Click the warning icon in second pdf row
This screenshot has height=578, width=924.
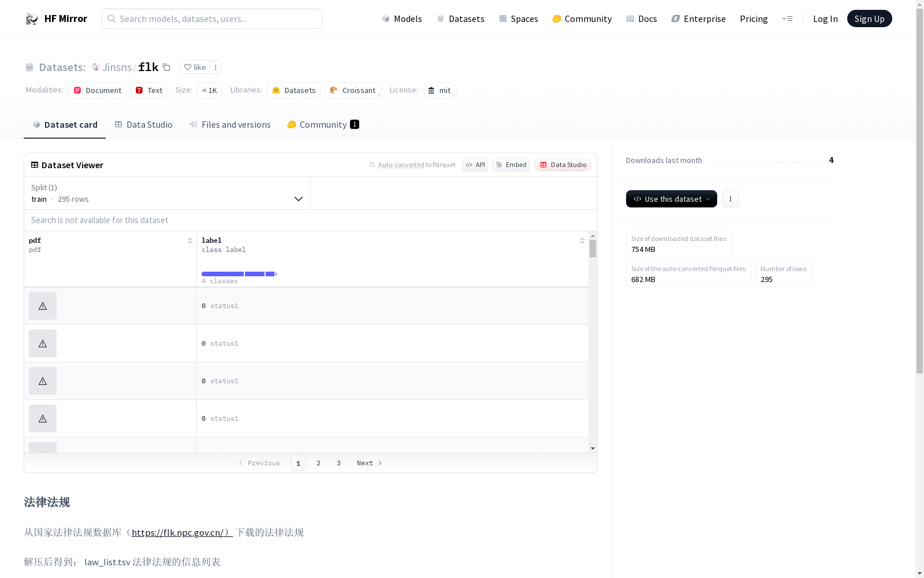click(x=43, y=343)
